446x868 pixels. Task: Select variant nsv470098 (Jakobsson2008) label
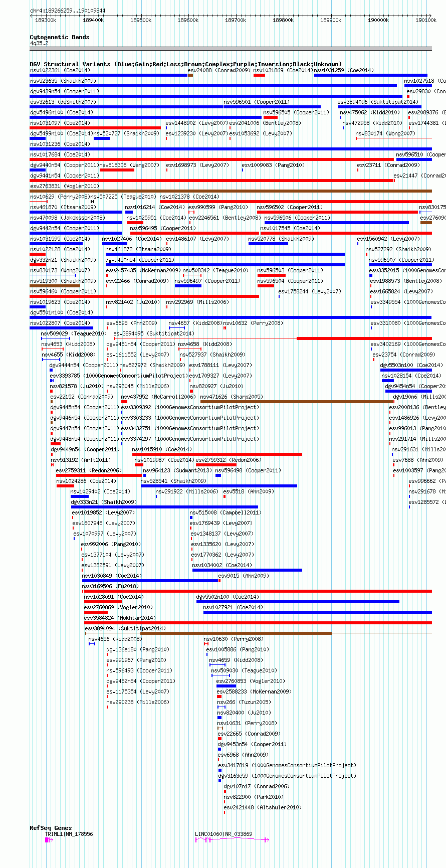[x=68, y=218]
